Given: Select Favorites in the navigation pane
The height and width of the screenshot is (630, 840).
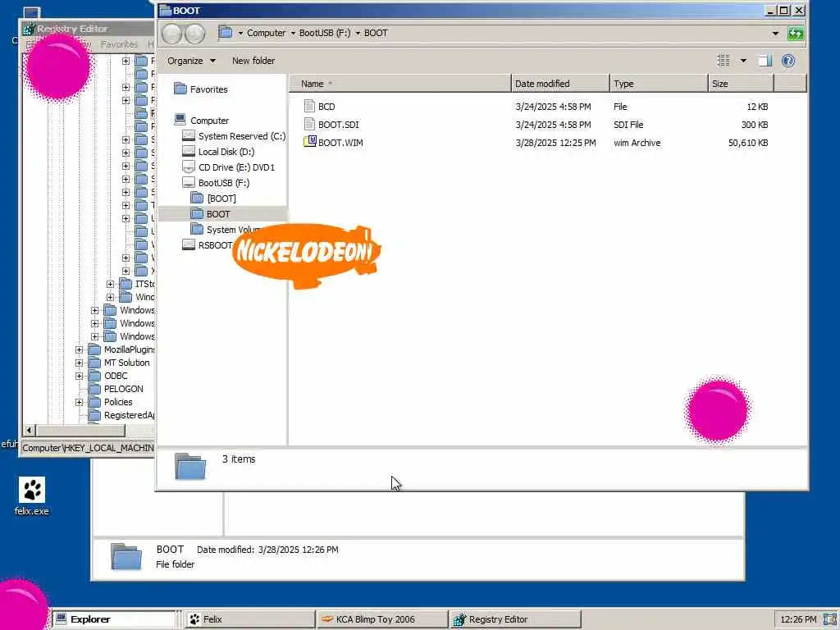Looking at the screenshot, I should [x=208, y=89].
